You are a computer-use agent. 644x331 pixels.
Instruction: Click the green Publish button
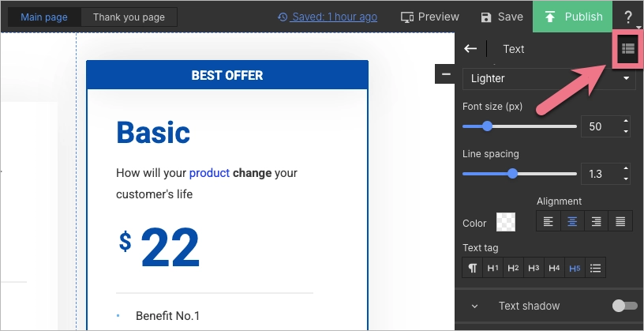(x=572, y=17)
